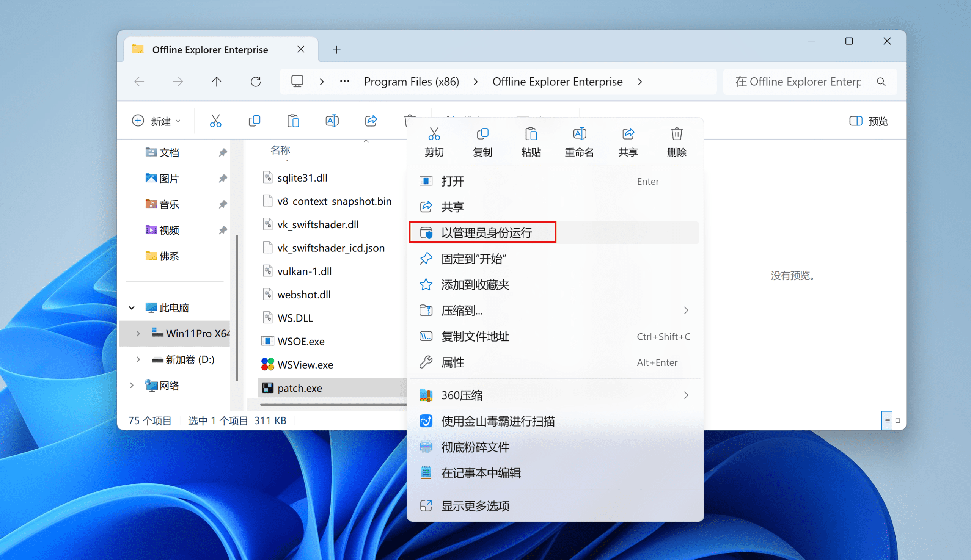Toggle the 预览 preview pane button
The height and width of the screenshot is (560, 971).
click(869, 121)
